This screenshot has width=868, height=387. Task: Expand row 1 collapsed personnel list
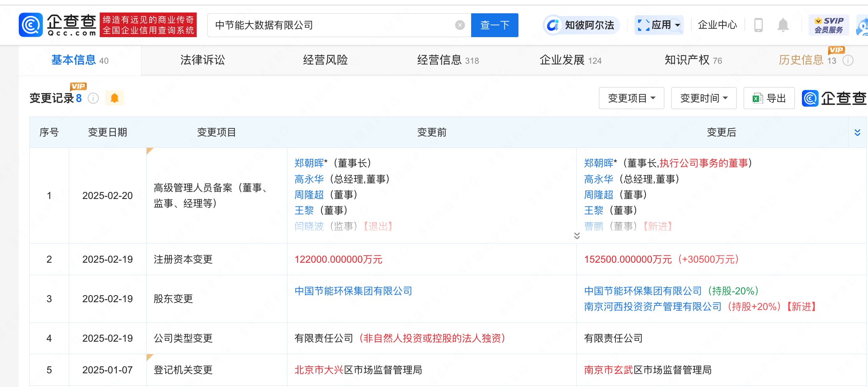tap(577, 236)
